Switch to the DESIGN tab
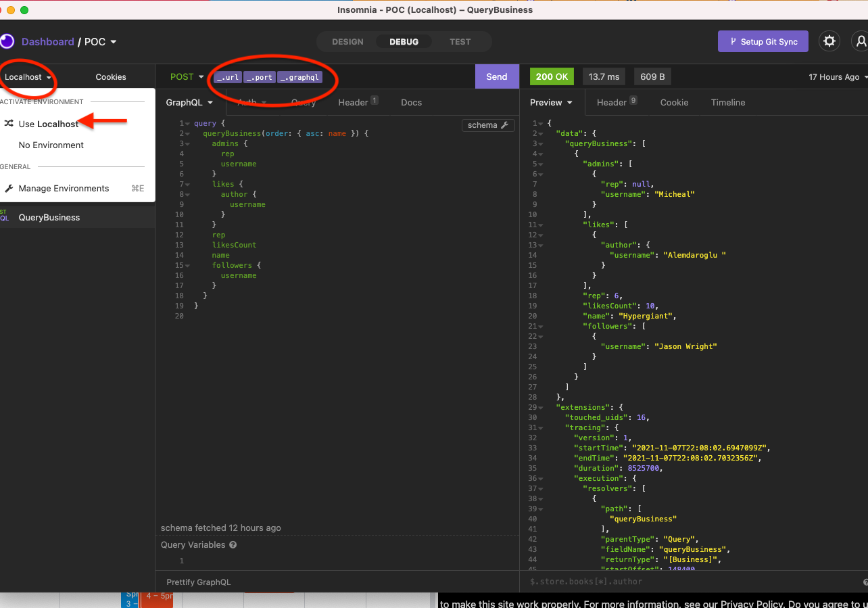The width and height of the screenshot is (868, 608). (x=347, y=41)
